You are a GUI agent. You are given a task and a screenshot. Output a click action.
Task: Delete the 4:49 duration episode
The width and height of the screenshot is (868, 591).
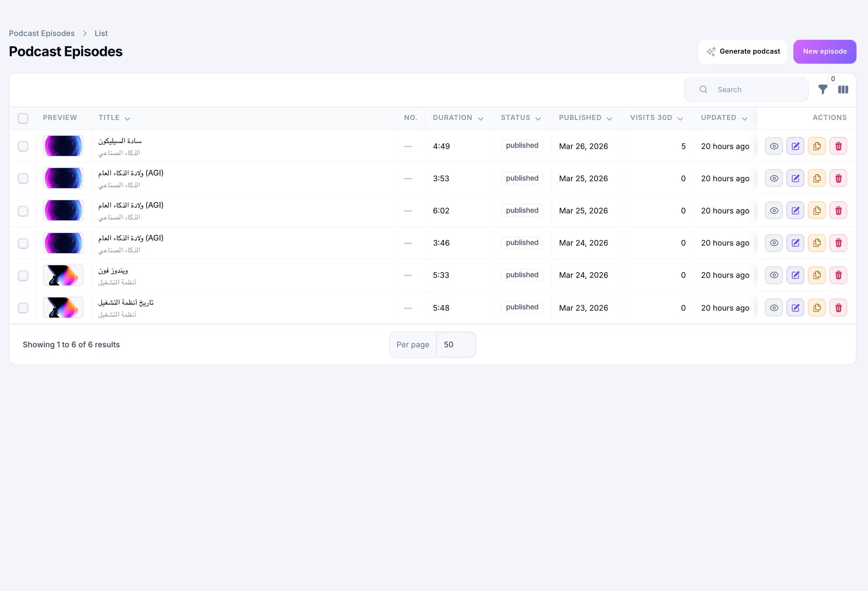[x=838, y=146]
